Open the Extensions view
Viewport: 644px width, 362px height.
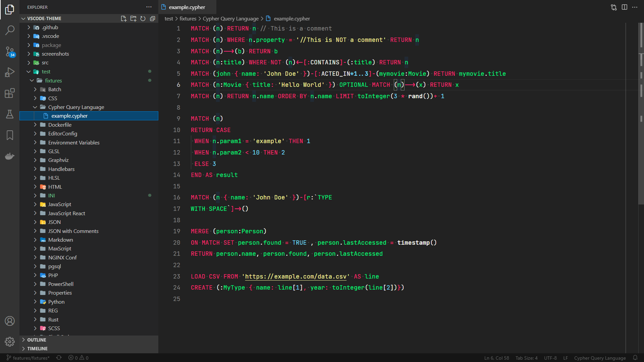10,93
